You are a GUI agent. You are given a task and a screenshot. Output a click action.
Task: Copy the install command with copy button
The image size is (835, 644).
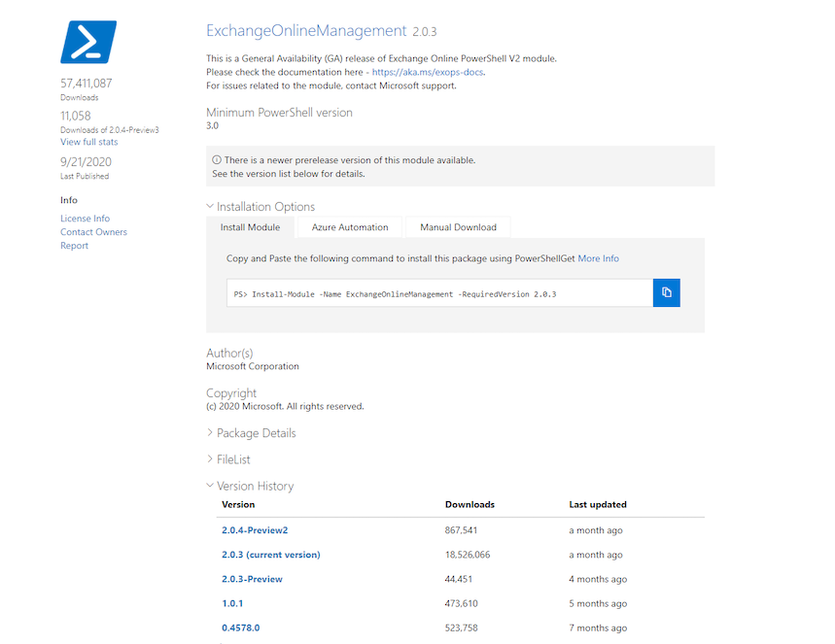(x=666, y=292)
